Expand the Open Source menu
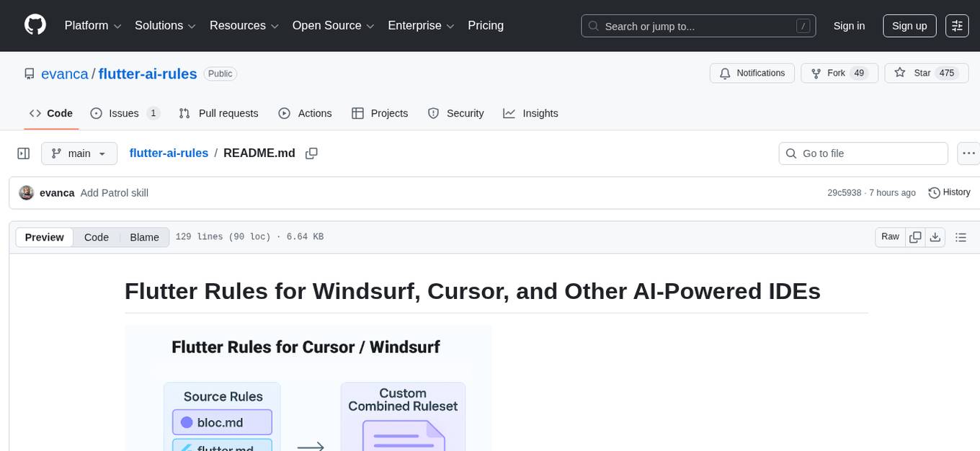The image size is (980, 451). [333, 26]
